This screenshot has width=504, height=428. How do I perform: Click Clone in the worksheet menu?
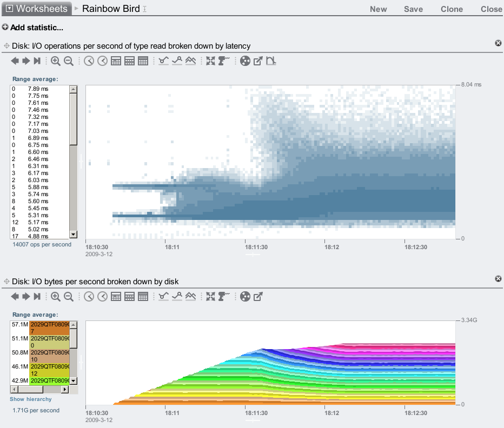click(x=452, y=9)
